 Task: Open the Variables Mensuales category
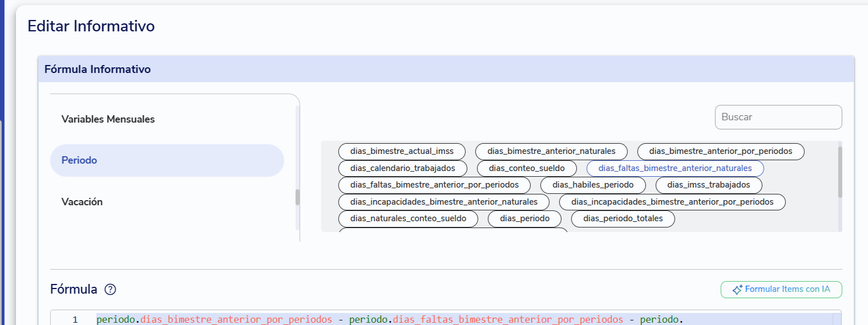[108, 119]
